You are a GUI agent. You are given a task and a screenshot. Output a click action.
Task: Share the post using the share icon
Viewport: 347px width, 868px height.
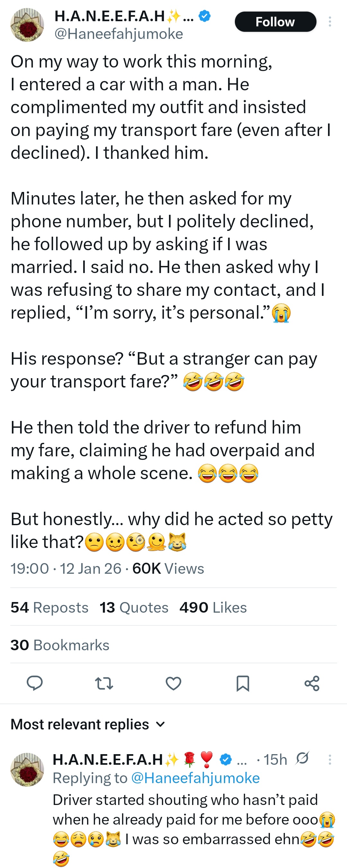coord(312,684)
